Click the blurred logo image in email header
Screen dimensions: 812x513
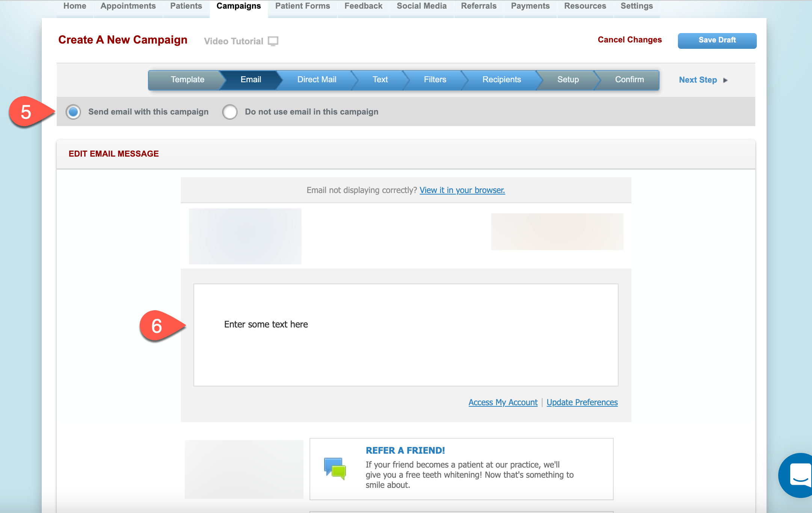[245, 236]
